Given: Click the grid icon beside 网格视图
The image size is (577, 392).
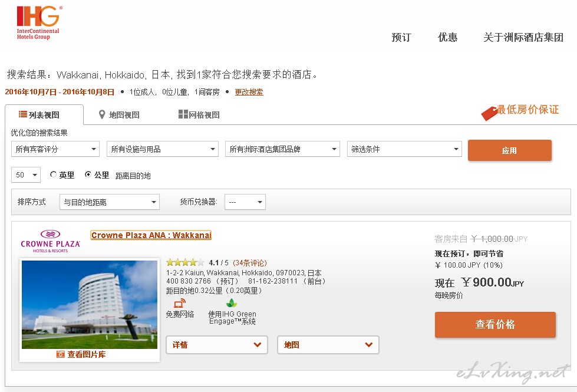Looking at the screenshot, I should coord(183,114).
